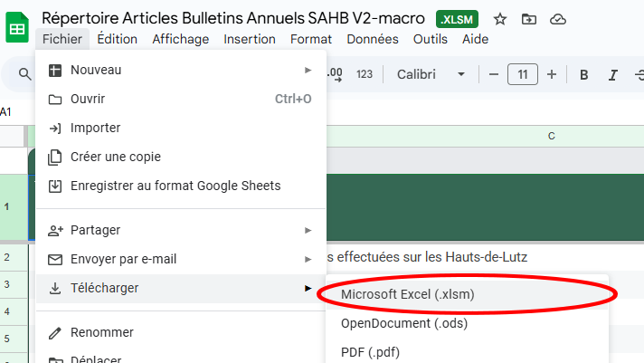Choose PDF (.pdf) download format

(369, 351)
